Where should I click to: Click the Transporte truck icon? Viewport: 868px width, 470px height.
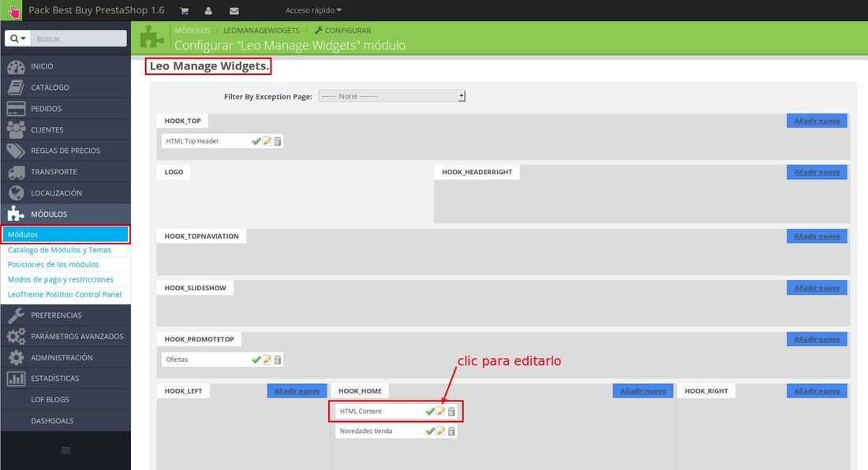(16, 172)
